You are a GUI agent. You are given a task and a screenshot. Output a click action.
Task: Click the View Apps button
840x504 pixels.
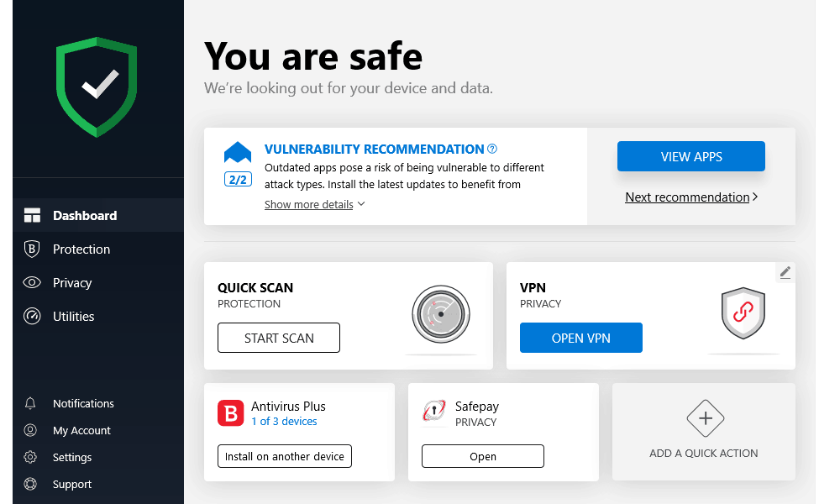pyautogui.click(x=691, y=156)
